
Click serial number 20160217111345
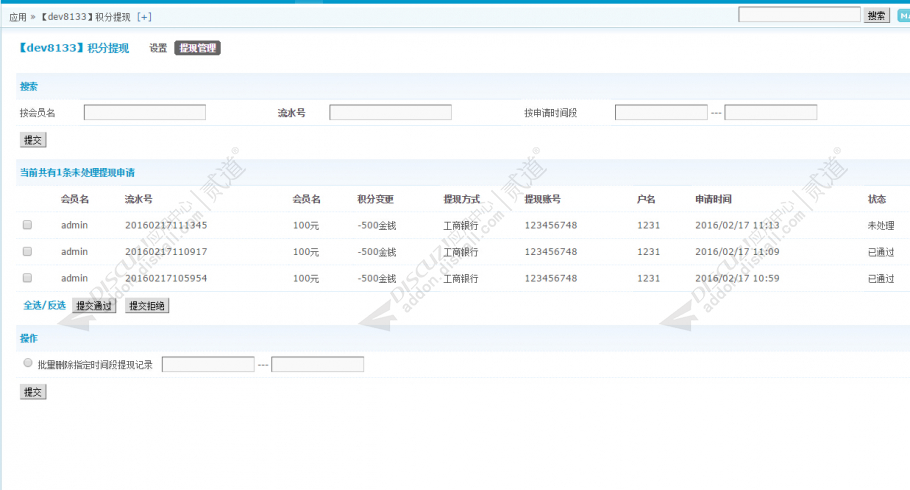166,225
